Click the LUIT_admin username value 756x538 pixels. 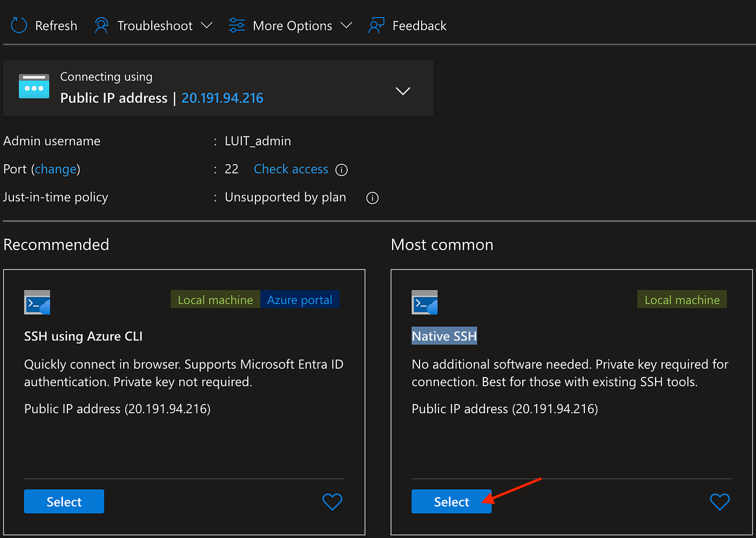click(x=258, y=141)
